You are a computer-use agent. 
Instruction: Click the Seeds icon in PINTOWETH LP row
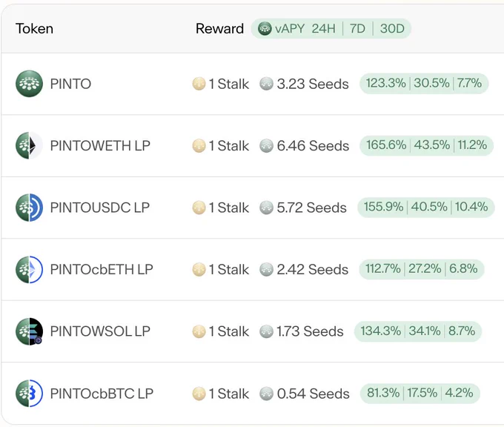(267, 145)
